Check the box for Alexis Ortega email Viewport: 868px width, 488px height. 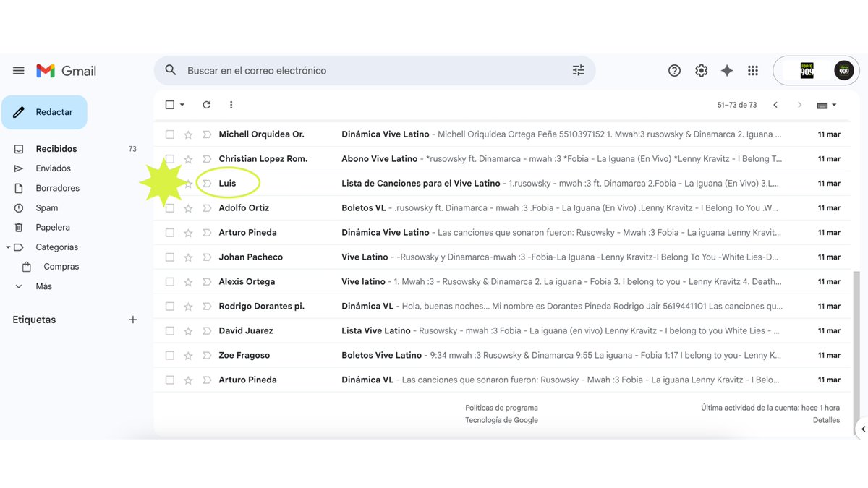pos(170,282)
